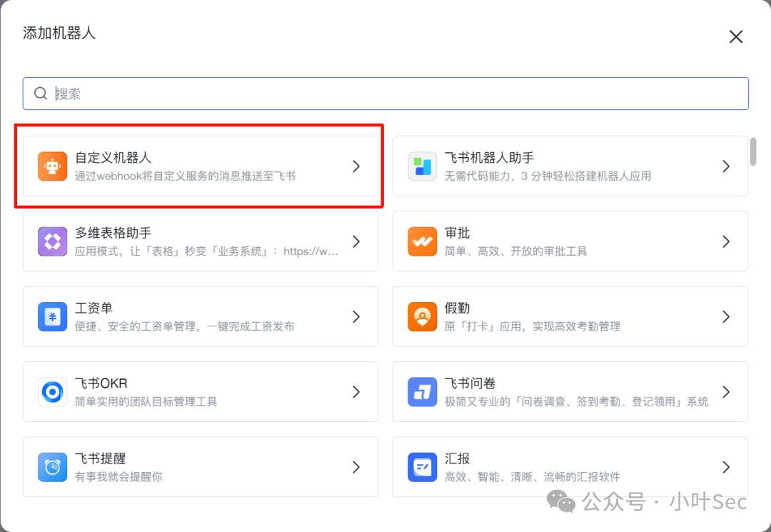Select the 飞书问卷 title text
Image resolution: width=771 pixels, height=532 pixels.
click(470, 383)
